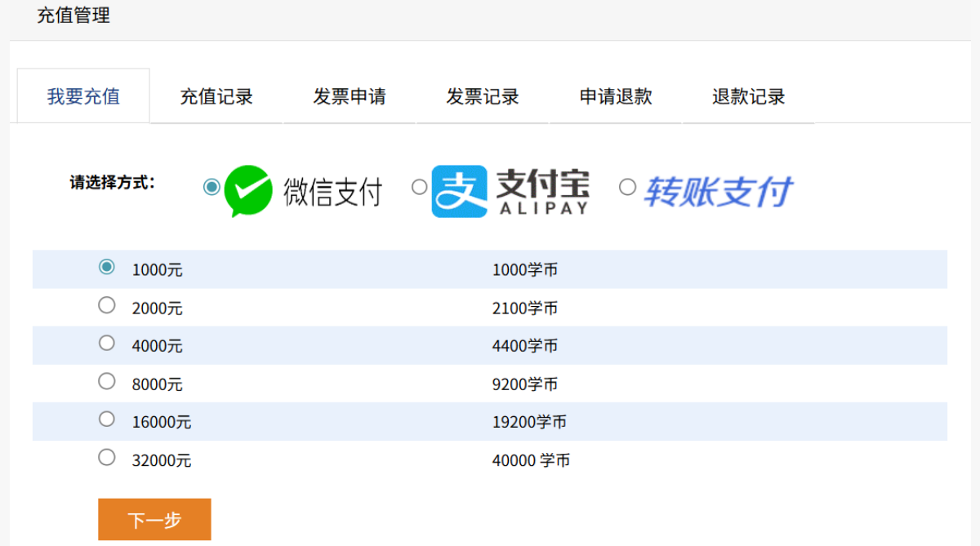Click the WeChat Pay green logo icon
The width and height of the screenshot is (980, 546).
point(247,191)
